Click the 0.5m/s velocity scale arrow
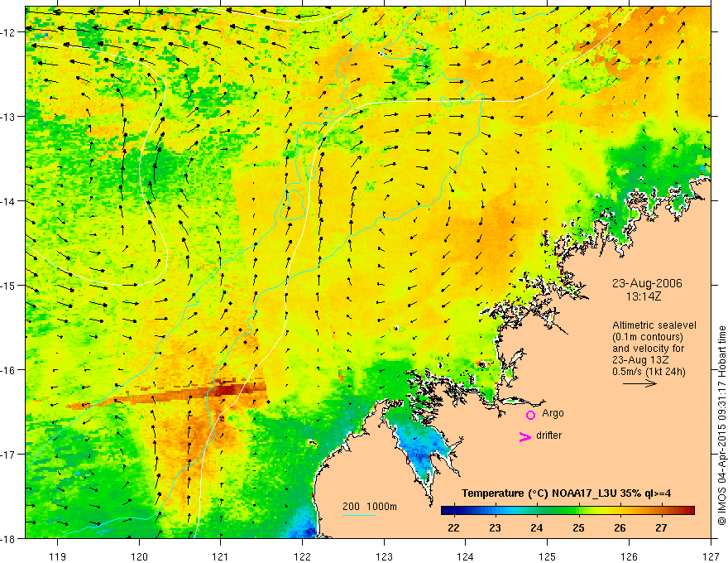 (639, 383)
